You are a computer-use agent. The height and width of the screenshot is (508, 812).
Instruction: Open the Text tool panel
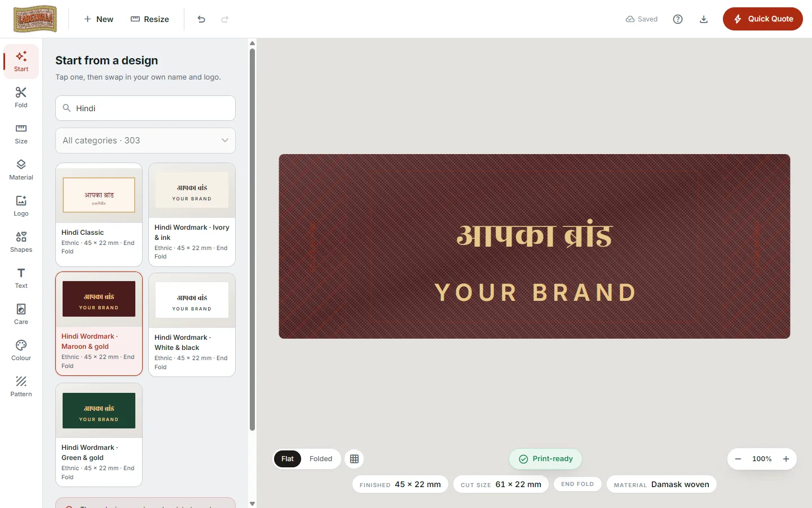(x=21, y=278)
